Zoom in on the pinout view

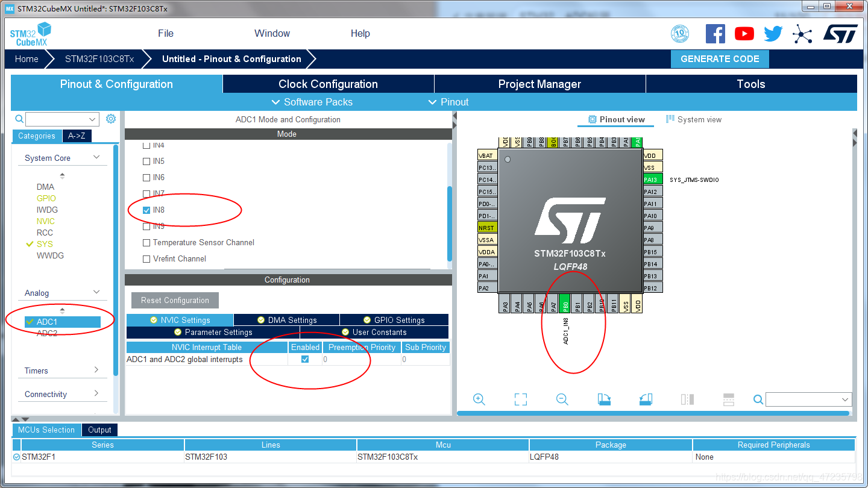click(x=479, y=399)
